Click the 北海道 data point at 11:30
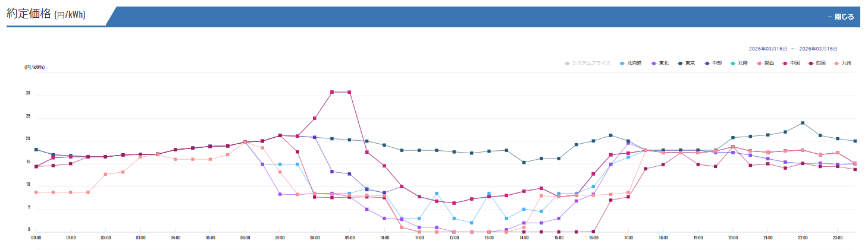 coord(437,194)
